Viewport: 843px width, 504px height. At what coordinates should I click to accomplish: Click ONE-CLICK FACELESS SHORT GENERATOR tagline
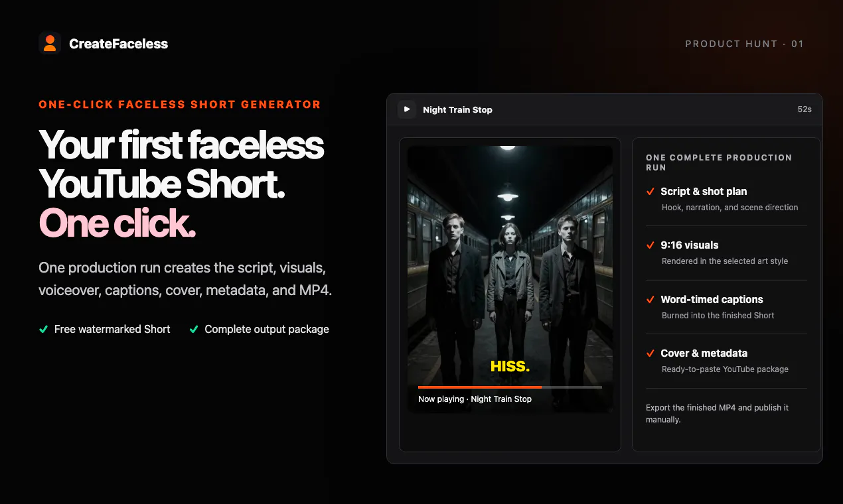click(180, 105)
